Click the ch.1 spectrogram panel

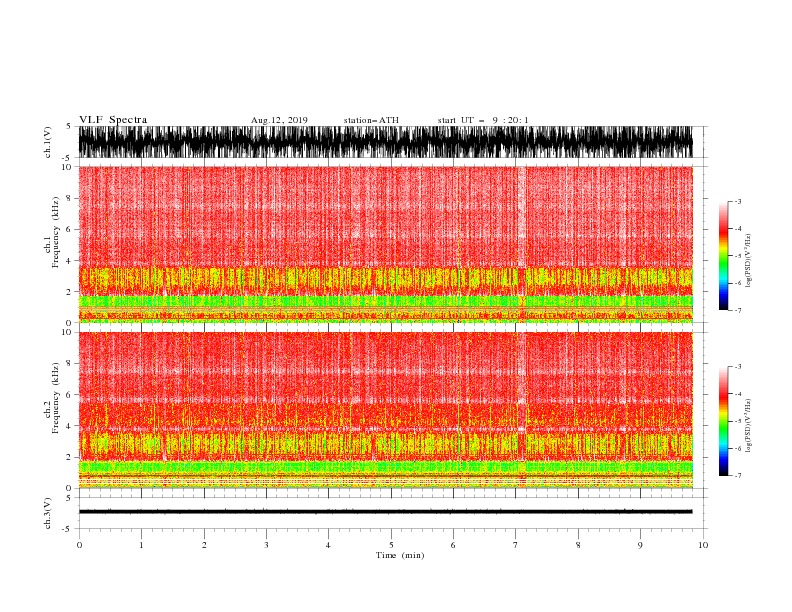[385, 244]
